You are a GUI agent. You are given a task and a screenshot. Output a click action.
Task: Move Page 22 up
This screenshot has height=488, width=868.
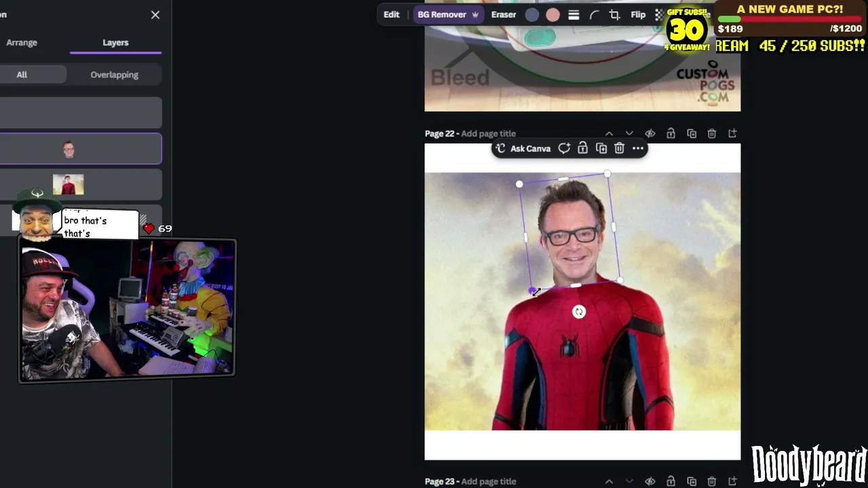(609, 134)
